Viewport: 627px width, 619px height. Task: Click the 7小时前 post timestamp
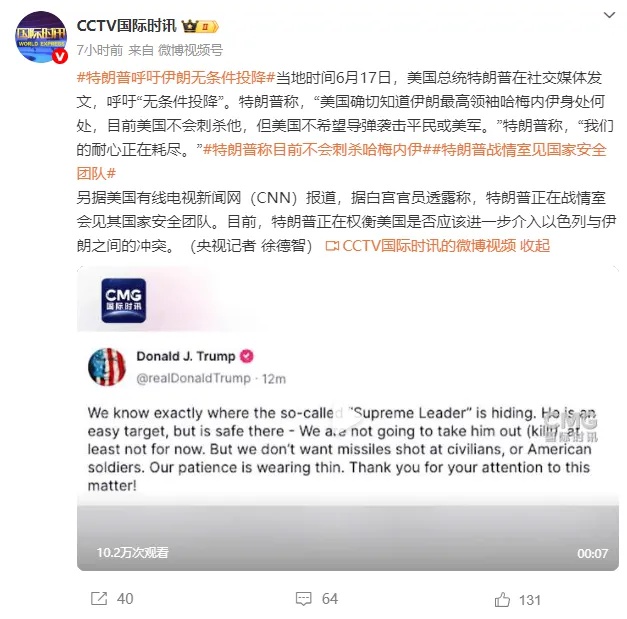tap(100, 50)
